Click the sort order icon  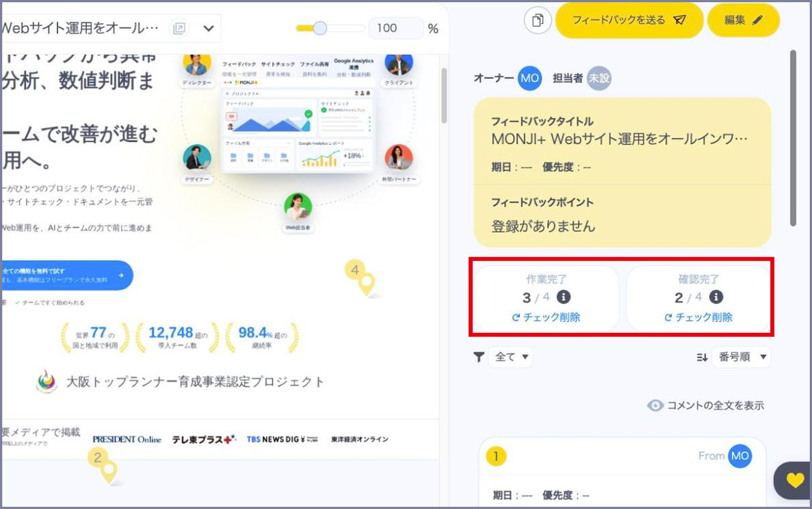[702, 357]
